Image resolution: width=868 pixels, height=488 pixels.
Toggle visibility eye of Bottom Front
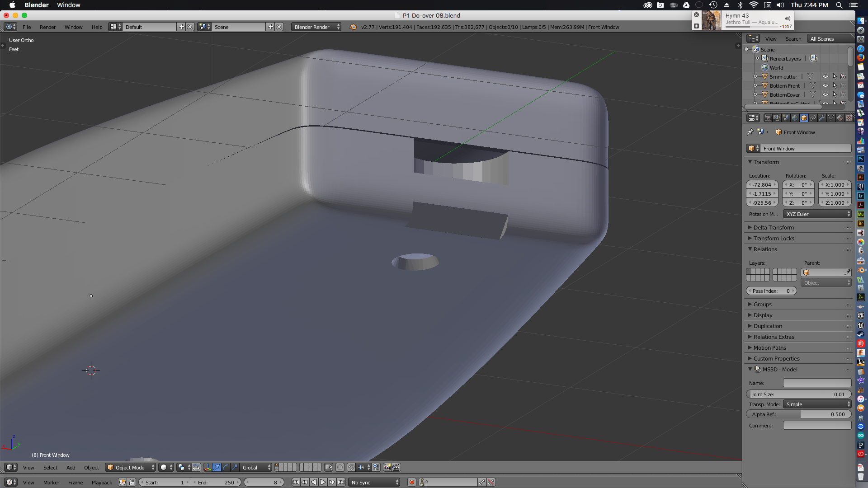tap(825, 85)
